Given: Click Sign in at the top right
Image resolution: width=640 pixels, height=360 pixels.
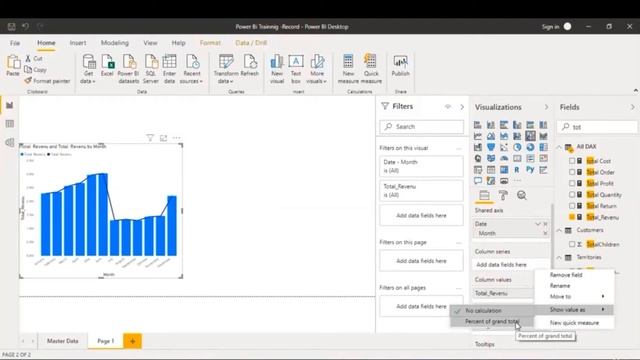Looking at the screenshot, I should pyautogui.click(x=550, y=27).
